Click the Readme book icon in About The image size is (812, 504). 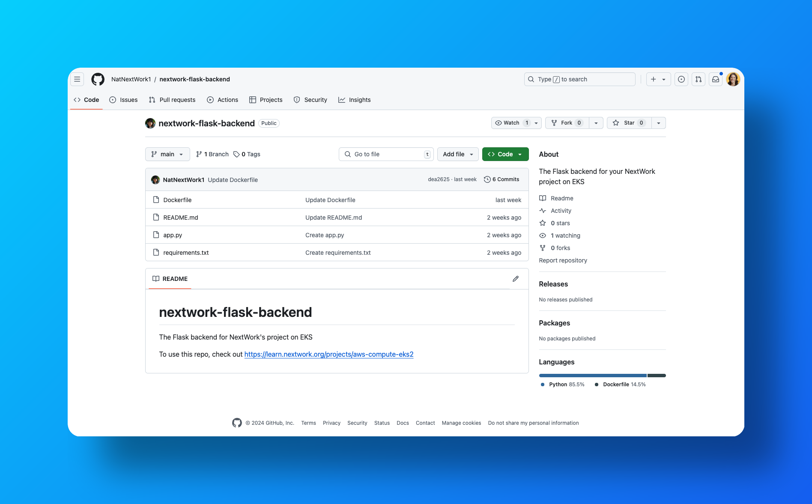tap(543, 198)
